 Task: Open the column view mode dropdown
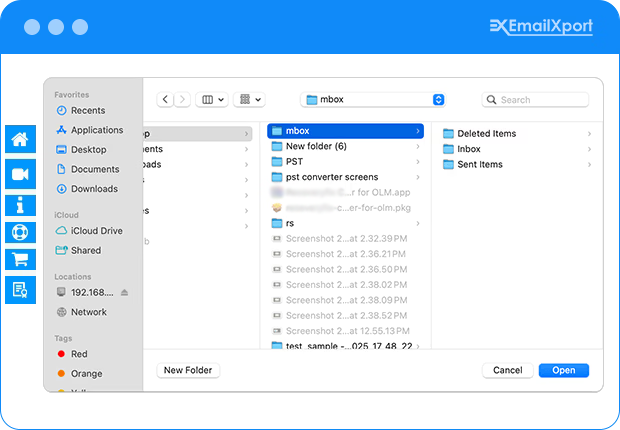(x=212, y=99)
